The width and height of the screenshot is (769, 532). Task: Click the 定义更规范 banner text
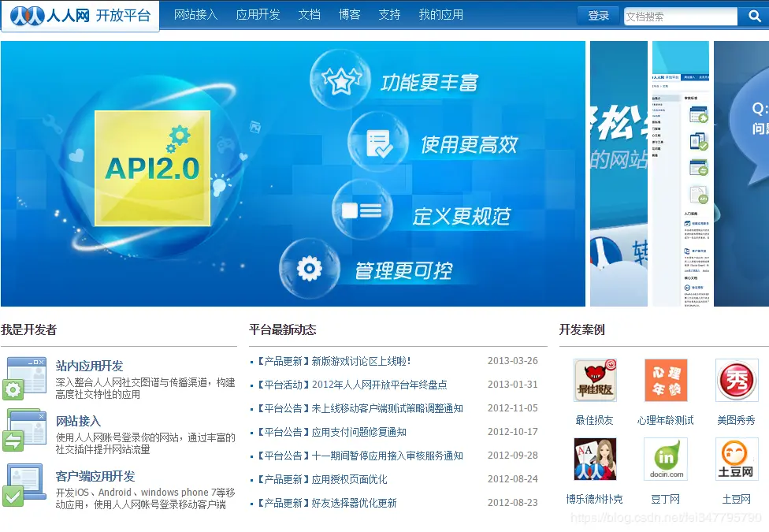pyautogui.click(x=462, y=217)
